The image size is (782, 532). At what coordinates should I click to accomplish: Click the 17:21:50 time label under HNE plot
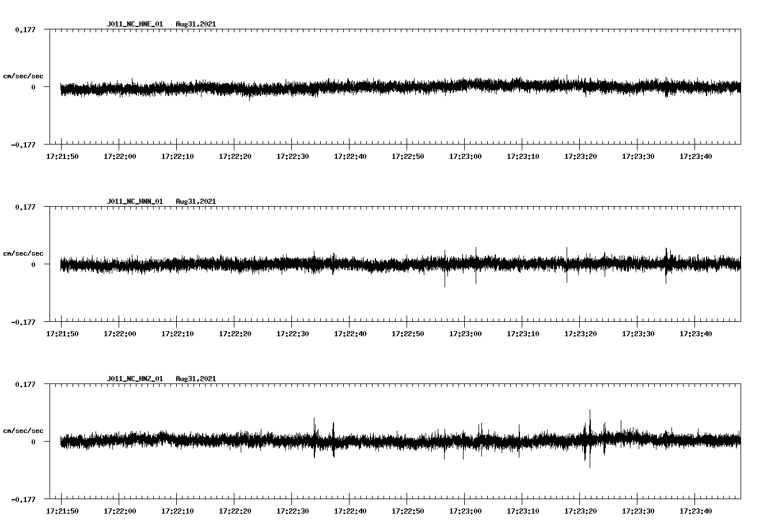[x=62, y=157]
